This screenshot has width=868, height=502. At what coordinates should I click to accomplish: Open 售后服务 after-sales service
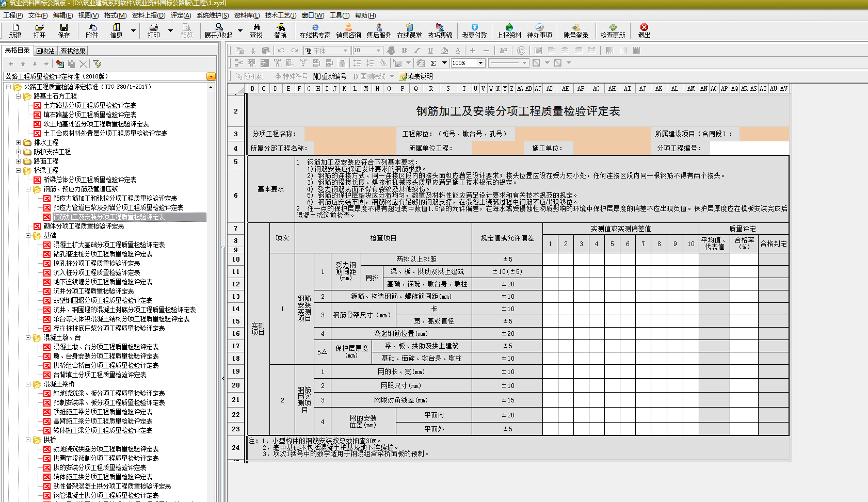(379, 31)
